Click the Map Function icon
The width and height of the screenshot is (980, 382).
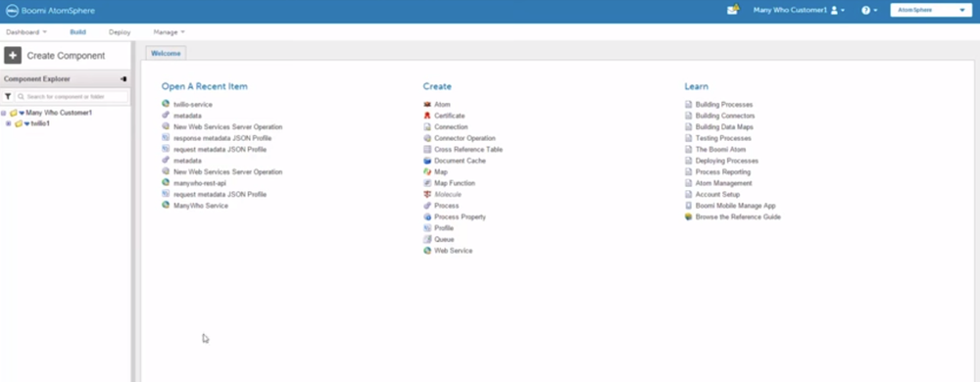click(427, 183)
